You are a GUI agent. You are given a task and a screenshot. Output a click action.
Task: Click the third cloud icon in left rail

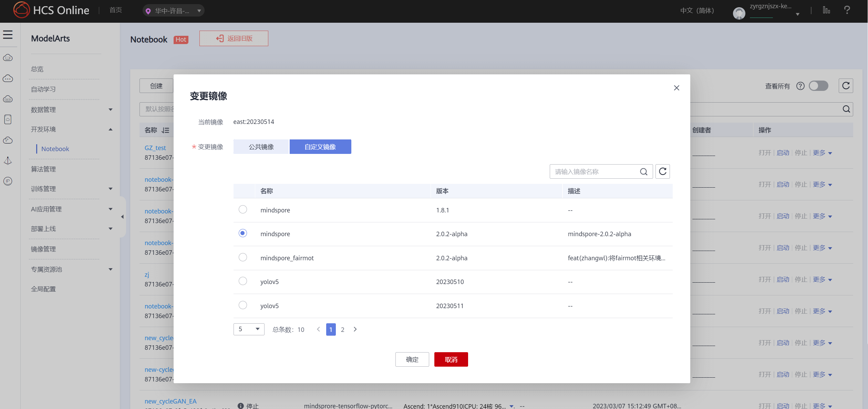[x=8, y=99]
